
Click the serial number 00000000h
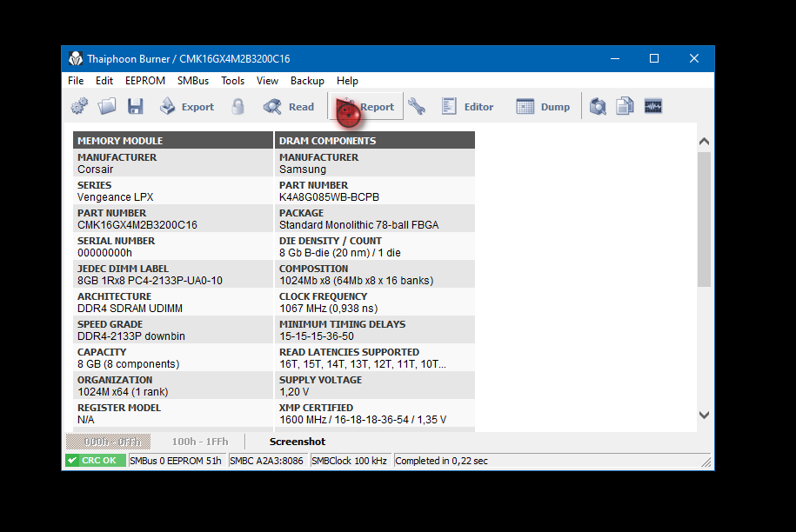104,253
